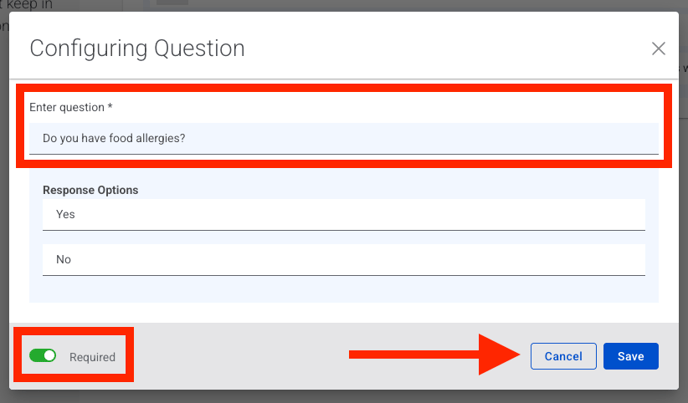Click the dimmed page text behind dialog
This screenshot has width=688, height=403.
click(x=25, y=5)
